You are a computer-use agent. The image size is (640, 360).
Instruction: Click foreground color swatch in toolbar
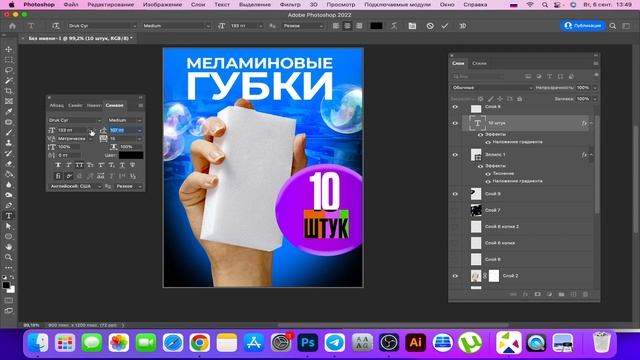click(6, 285)
